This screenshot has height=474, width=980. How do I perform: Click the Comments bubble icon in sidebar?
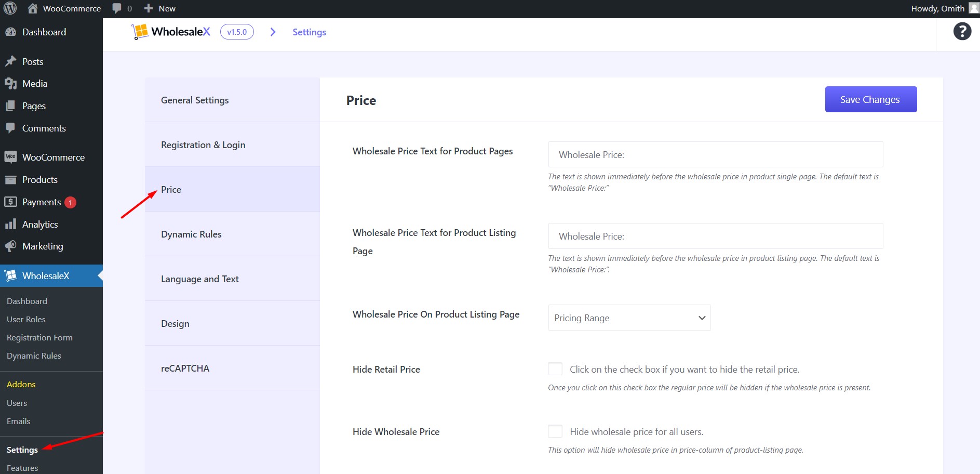(x=11, y=128)
